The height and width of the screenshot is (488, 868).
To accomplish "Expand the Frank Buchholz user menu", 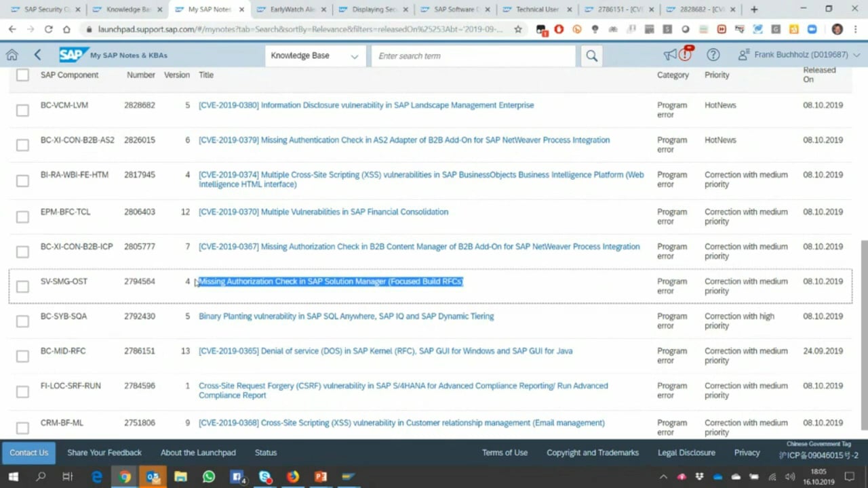I will tap(798, 55).
